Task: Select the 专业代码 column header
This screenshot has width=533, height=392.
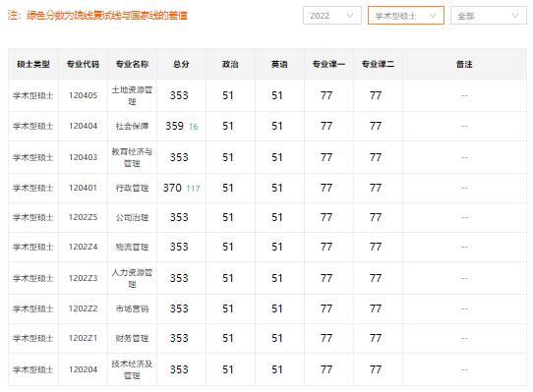Action: tap(83, 64)
